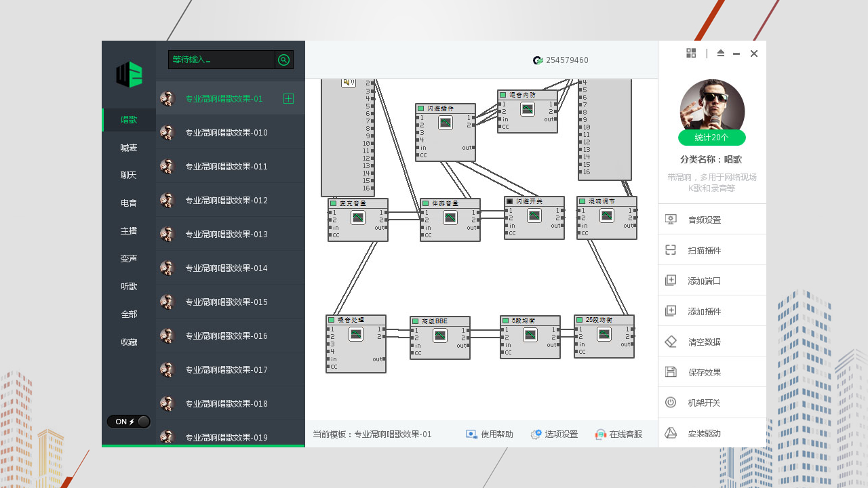Click the green plus button beside 专业混响唱歌效果-01

(288, 98)
